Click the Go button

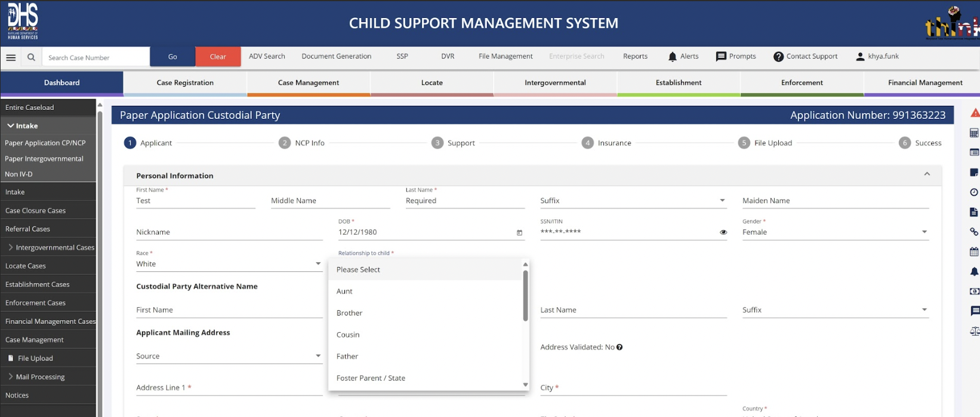click(x=172, y=57)
